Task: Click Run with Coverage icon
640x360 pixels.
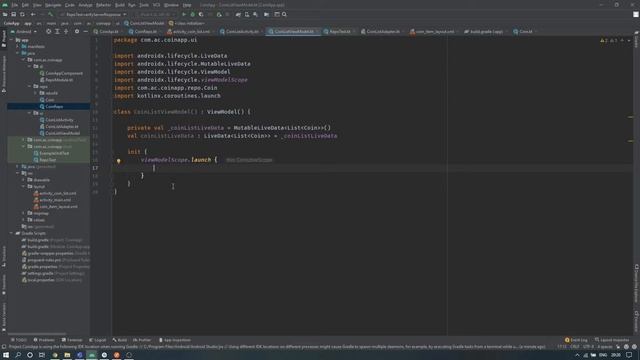Action: point(201,14)
